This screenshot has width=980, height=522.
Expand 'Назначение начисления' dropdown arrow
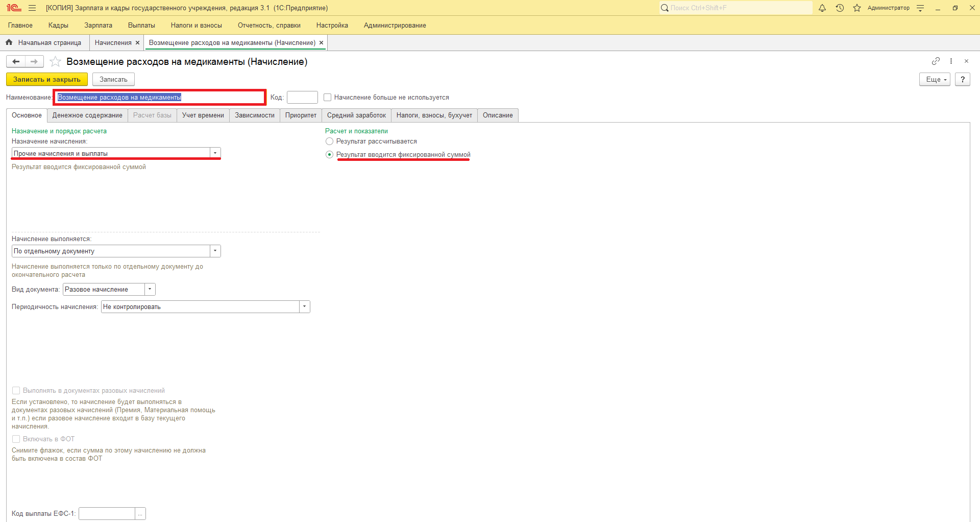click(215, 153)
